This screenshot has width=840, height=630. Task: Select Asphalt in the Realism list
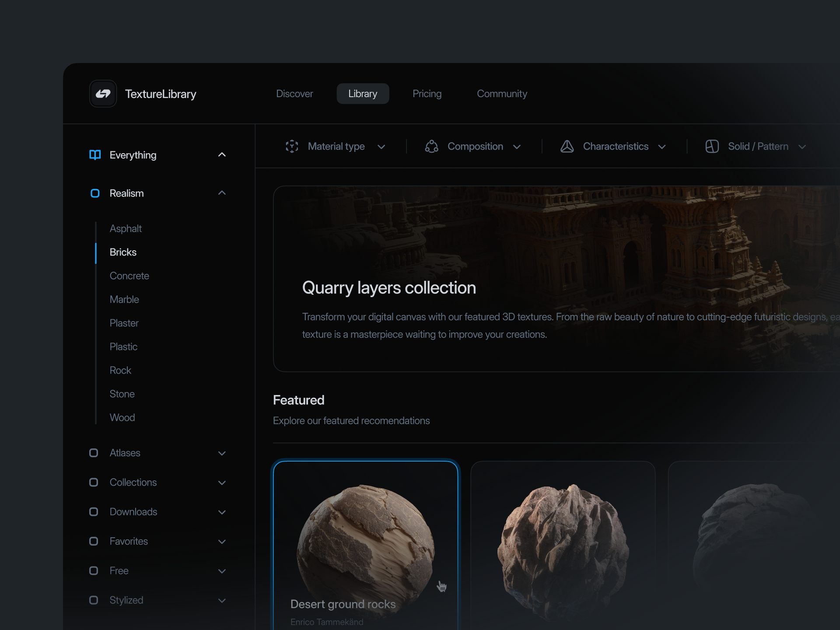point(126,228)
